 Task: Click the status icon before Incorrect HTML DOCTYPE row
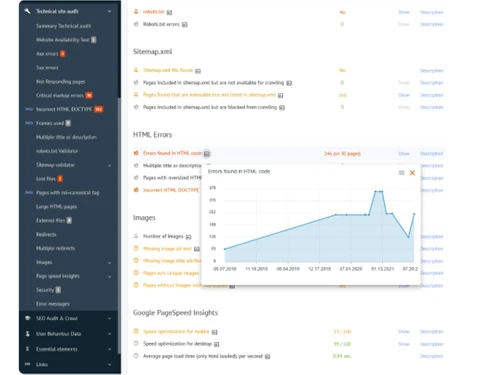click(136, 190)
